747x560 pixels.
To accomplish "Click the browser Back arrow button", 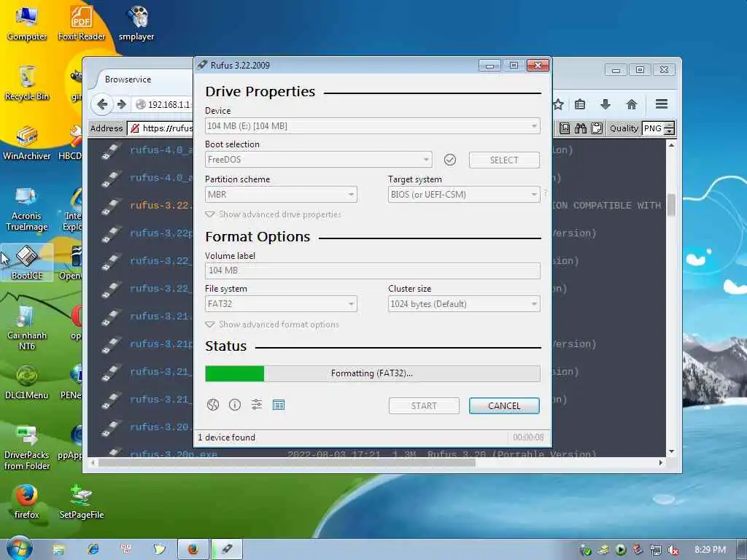I will point(102,104).
